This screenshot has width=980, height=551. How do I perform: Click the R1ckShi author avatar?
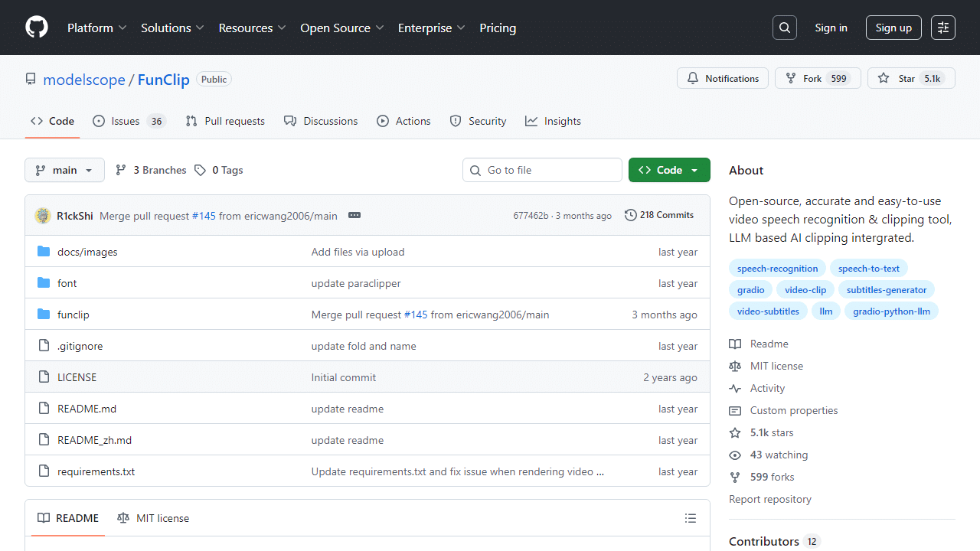pos(43,216)
